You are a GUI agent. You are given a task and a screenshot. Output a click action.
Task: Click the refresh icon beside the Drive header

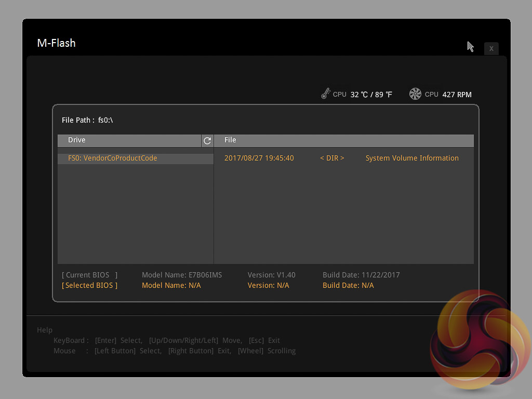pos(207,140)
